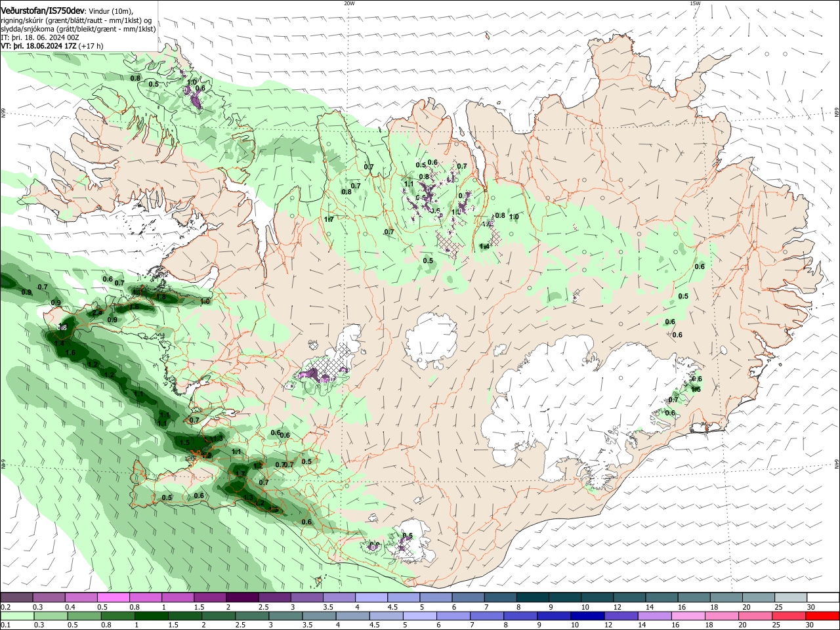The height and width of the screenshot is (630, 840).
Task: Select the 0.4–0.5 snow scale swatch
Action: point(81,597)
